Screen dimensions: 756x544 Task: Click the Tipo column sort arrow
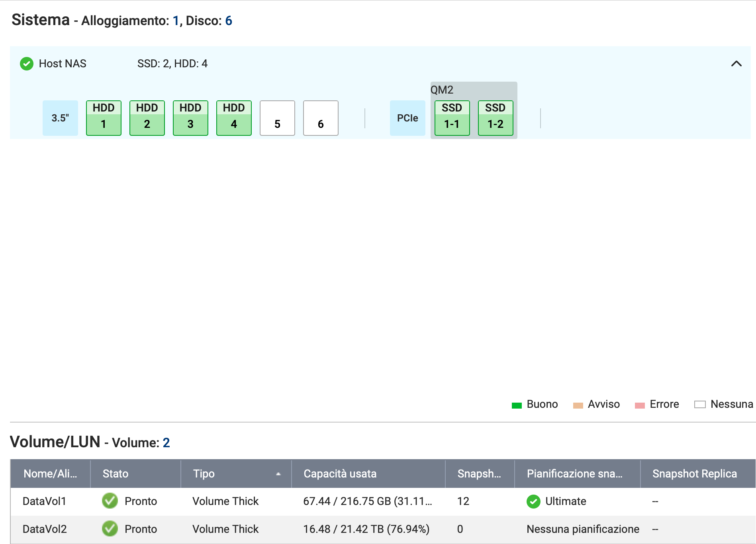point(278,474)
